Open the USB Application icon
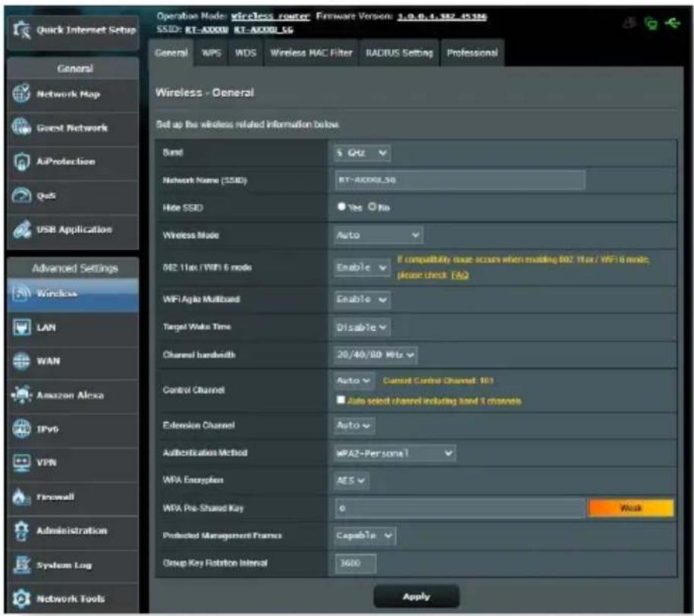 21,229
